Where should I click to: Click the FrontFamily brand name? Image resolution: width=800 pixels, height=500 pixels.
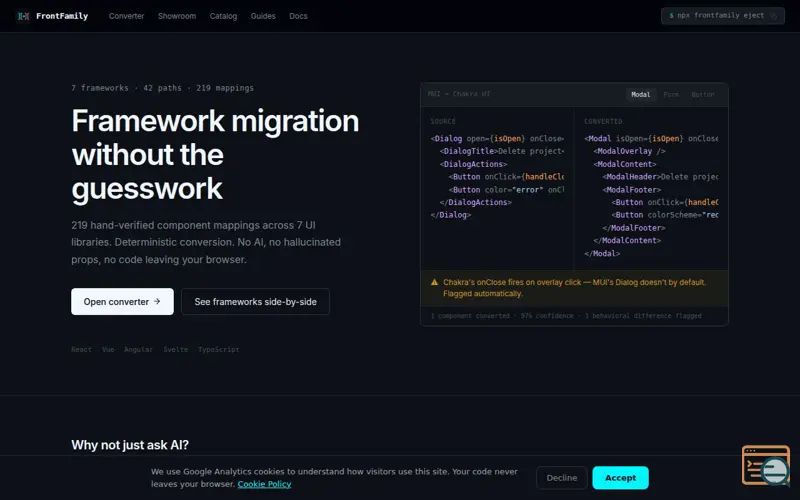click(62, 16)
